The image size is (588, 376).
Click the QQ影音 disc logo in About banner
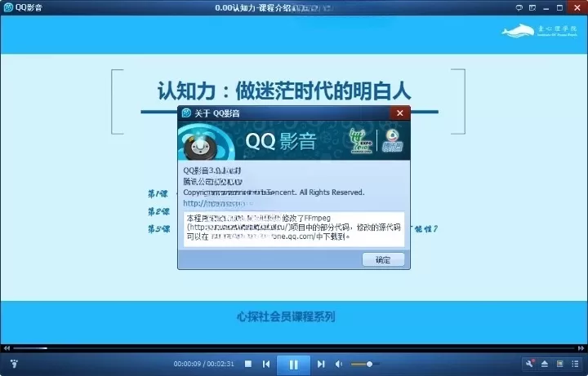202,145
